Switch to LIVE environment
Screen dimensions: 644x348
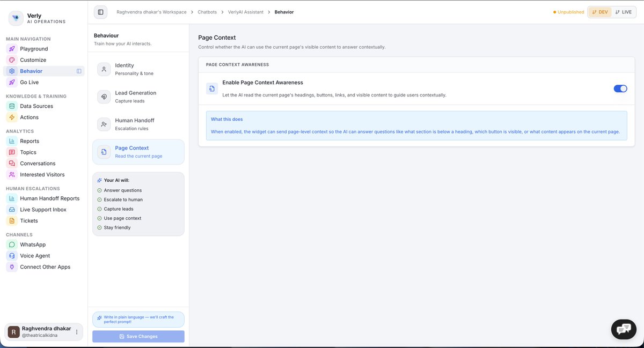[623, 12]
